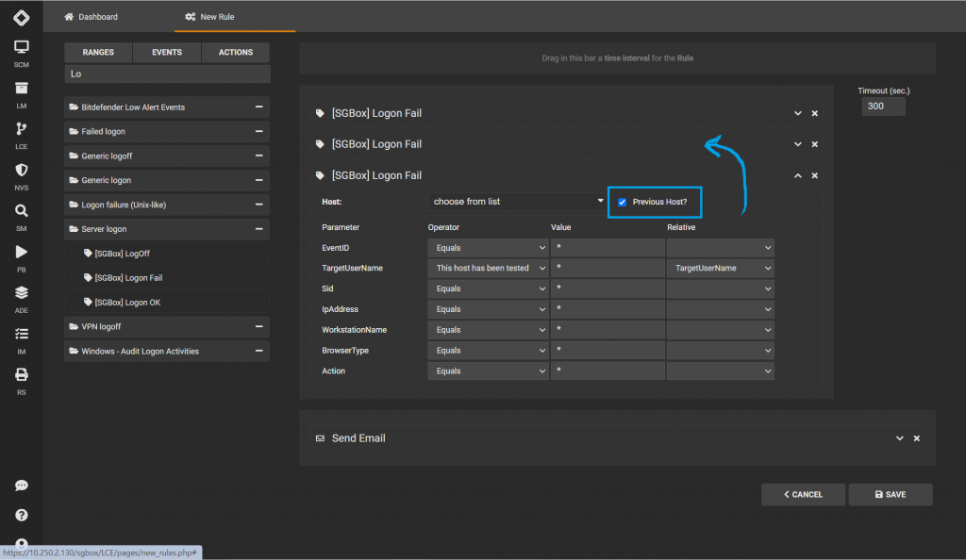966x560 pixels.
Task: Open the EventID operator dropdown
Action: (x=488, y=248)
